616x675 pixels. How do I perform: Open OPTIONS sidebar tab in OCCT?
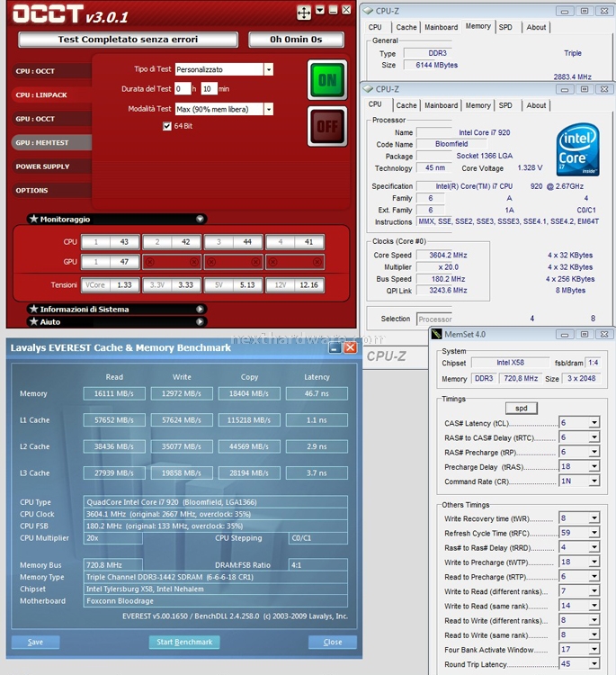click(x=51, y=190)
